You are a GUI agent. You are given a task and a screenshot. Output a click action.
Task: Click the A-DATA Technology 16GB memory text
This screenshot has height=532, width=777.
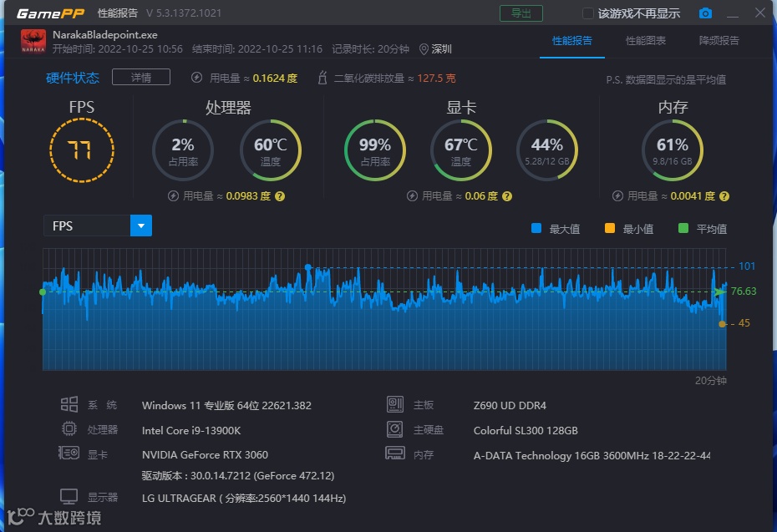coord(592,455)
